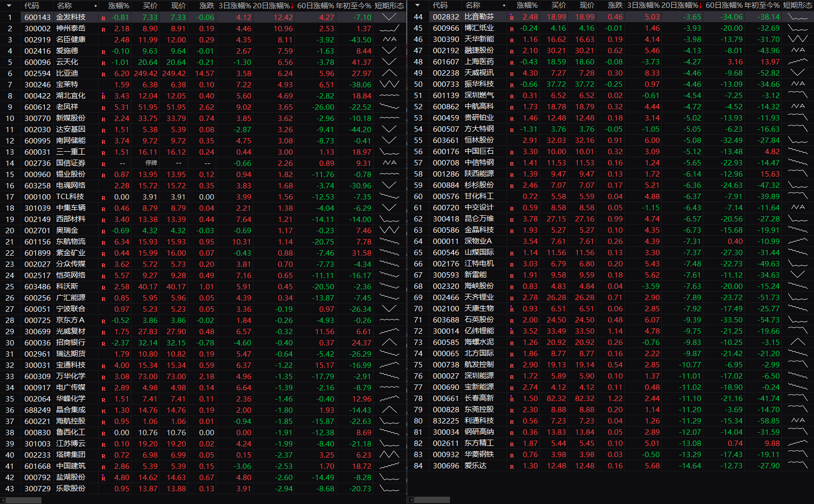Select the 万华化学 stock name
814x504 pixels.
pos(71,376)
